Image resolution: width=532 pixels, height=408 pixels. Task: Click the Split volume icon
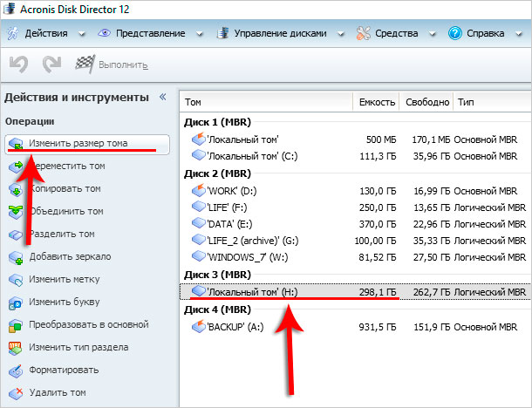[16, 235]
